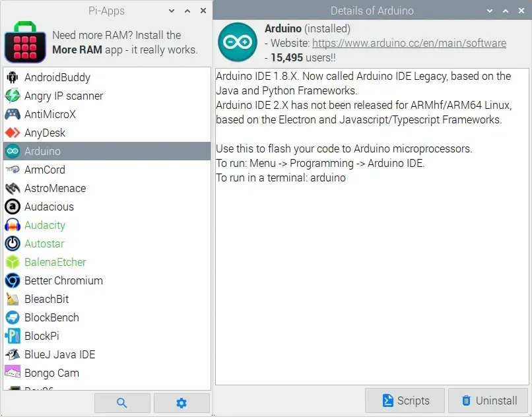The width and height of the screenshot is (532, 417).
Task: Click the BalenaEtcher green cube icon
Action: point(13,263)
